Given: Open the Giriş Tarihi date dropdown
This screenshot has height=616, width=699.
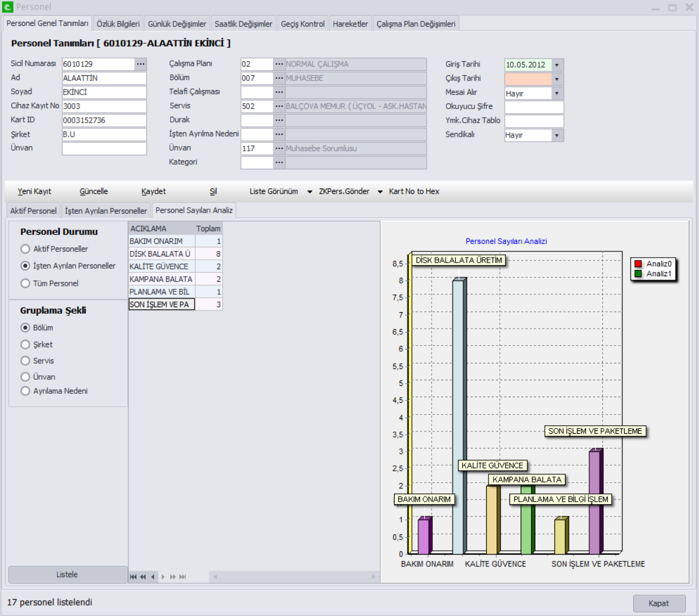Looking at the screenshot, I should [557, 65].
